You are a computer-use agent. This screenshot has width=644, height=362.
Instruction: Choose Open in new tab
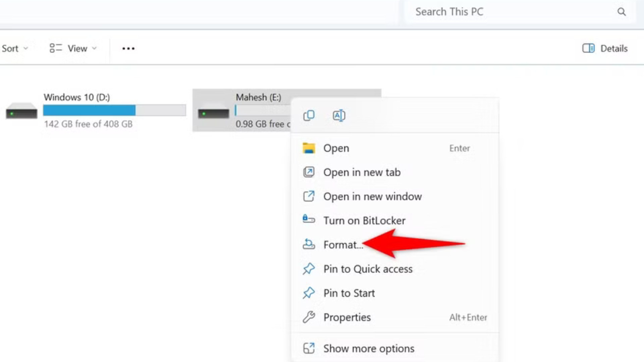[x=395, y=172]
